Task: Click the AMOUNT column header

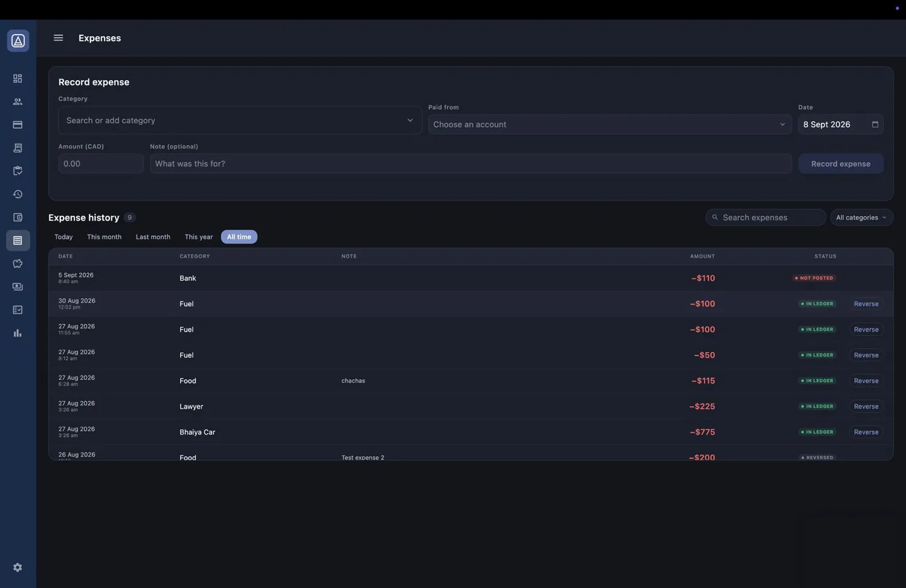Action: (702, 257)
